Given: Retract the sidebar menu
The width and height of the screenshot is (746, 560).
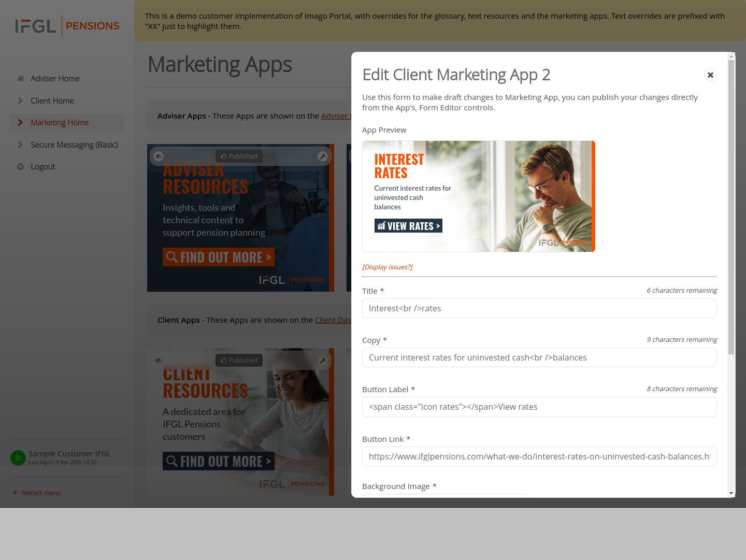Looking at the screenshot, I should coord(37,493).
